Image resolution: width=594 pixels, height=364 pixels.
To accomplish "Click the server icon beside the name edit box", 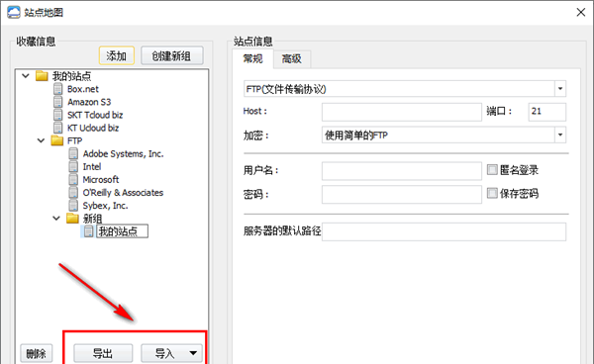I will pos(89,231).
